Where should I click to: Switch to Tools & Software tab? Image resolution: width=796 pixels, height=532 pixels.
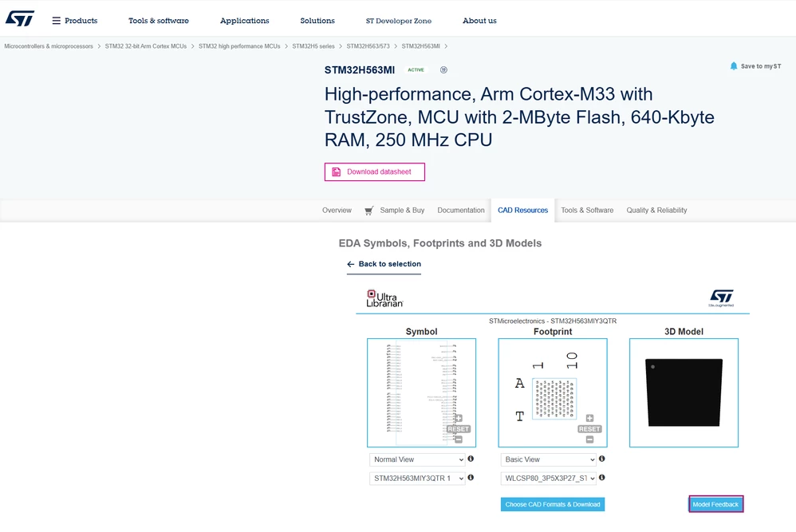[x=587, y=210]
